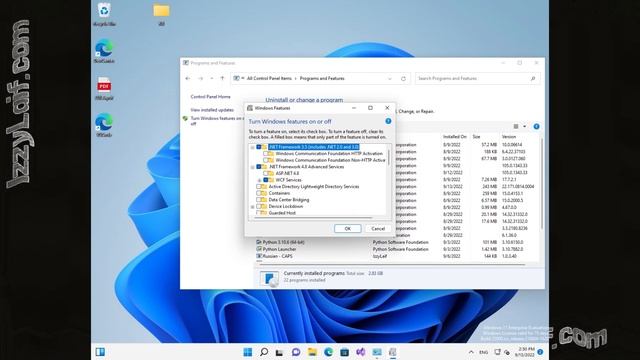Click the refresh button next to the address bar

pyautogui.click(x=403, y=78)
